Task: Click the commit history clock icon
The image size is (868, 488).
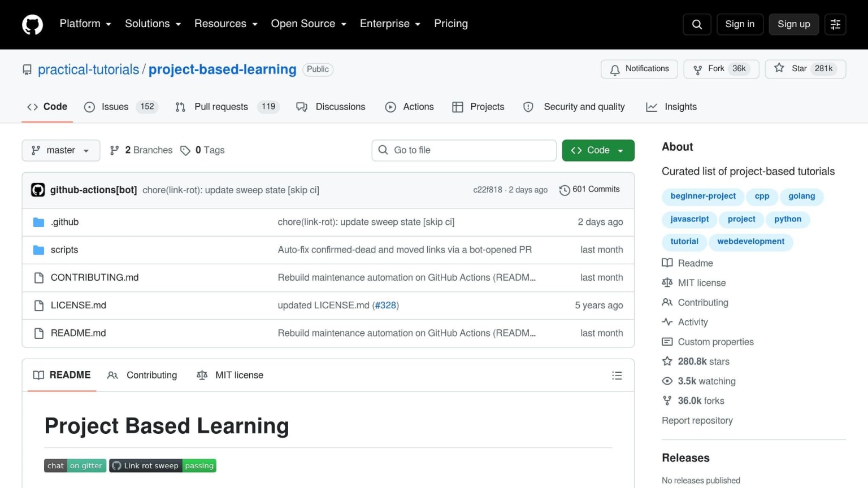Action: click(564, 190)
